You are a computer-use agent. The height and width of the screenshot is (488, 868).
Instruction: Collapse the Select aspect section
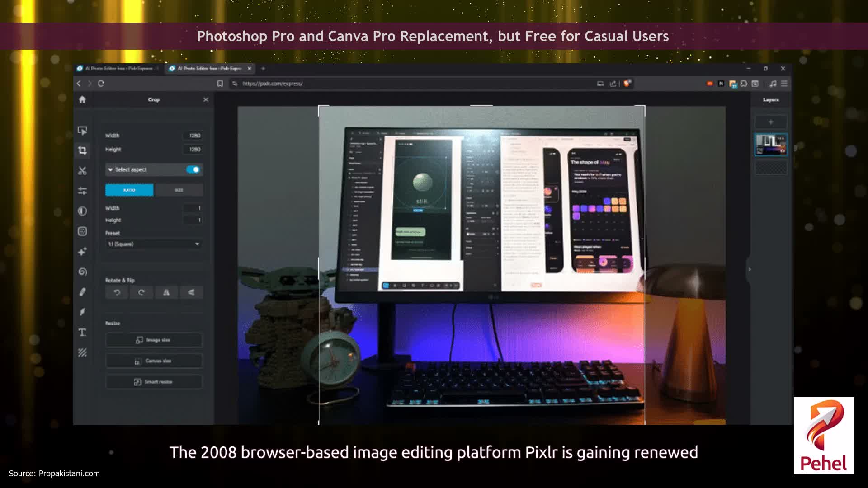[x=110, y=169]
